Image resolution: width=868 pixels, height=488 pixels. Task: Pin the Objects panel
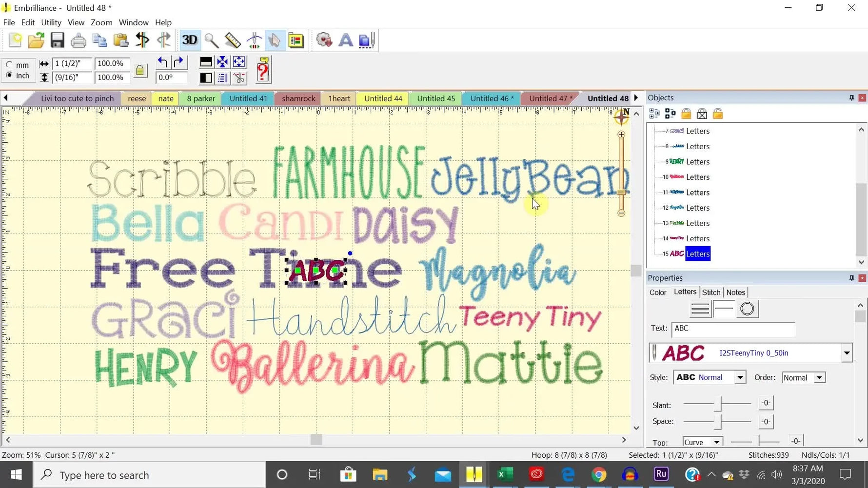851,98
